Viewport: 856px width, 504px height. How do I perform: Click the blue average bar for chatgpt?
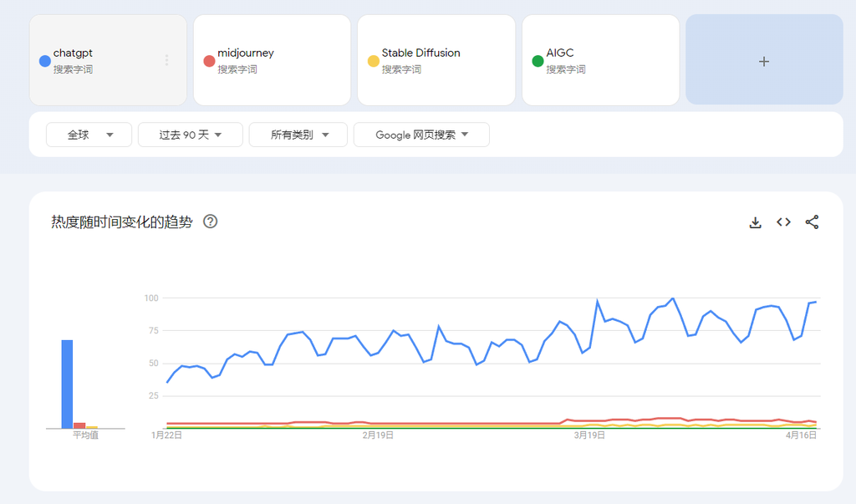click(67, 384)
